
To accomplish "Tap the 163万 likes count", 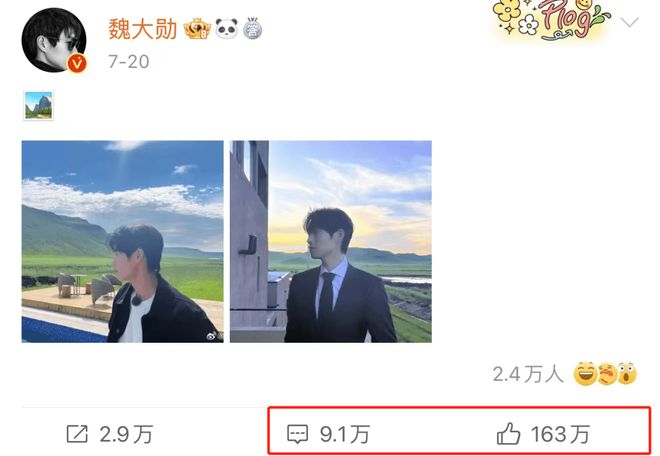I will 560,434.
